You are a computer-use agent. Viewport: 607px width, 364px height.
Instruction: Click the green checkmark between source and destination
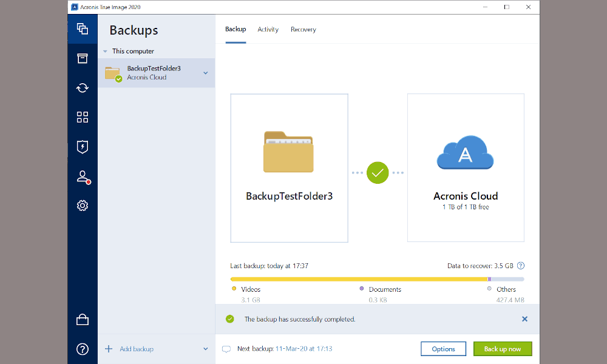(378, 172)
